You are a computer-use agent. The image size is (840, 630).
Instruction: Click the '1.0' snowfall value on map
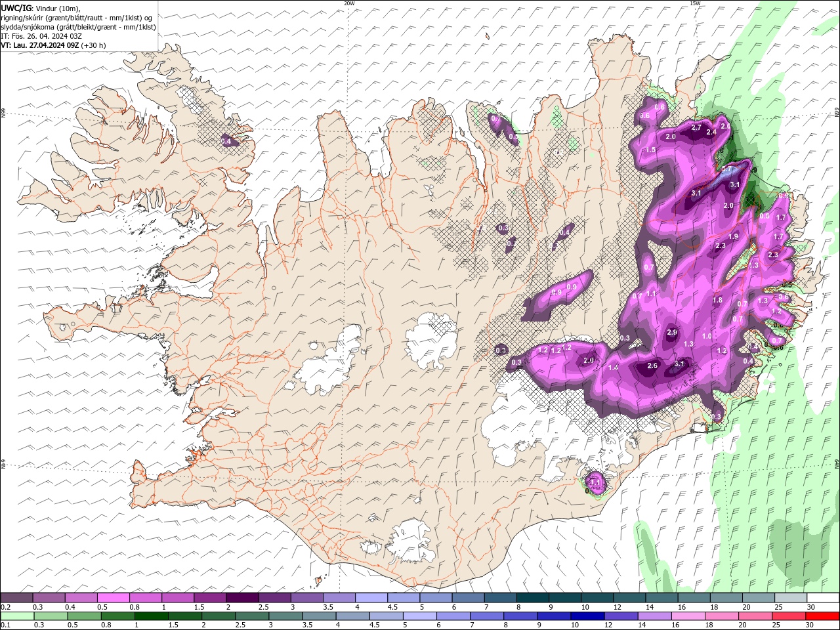(x=707, y=336)
